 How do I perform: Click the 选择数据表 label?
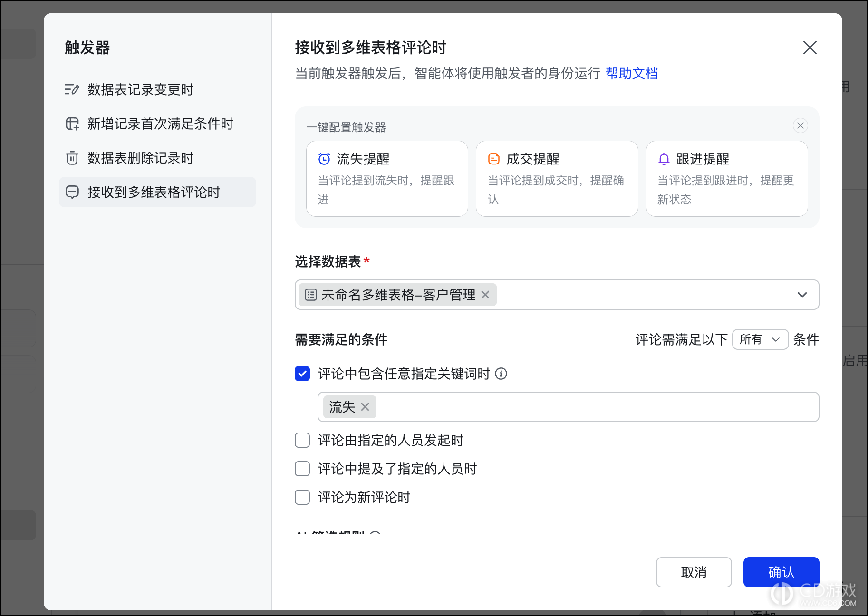pyautogui.click(x=328, y=261)
